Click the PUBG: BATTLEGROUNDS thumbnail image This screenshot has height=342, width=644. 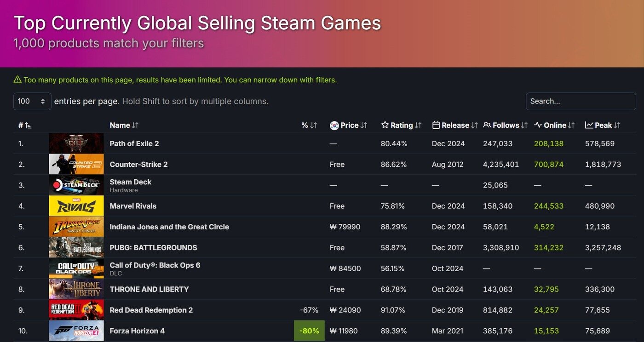click(76, 247)
